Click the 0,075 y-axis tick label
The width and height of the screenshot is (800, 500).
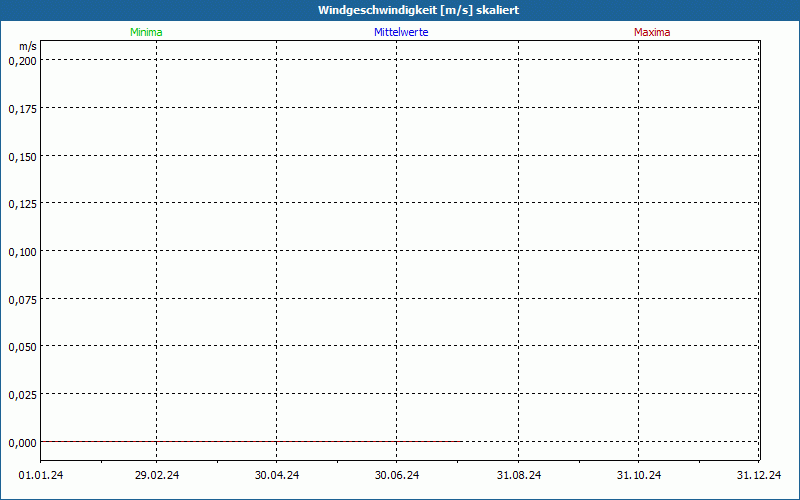[22, 299]
